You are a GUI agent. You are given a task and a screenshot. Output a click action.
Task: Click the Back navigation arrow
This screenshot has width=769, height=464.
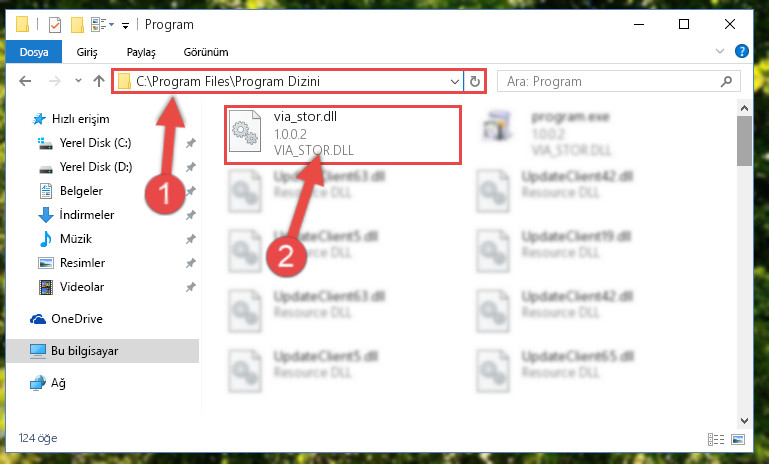[x=25, y=81]
